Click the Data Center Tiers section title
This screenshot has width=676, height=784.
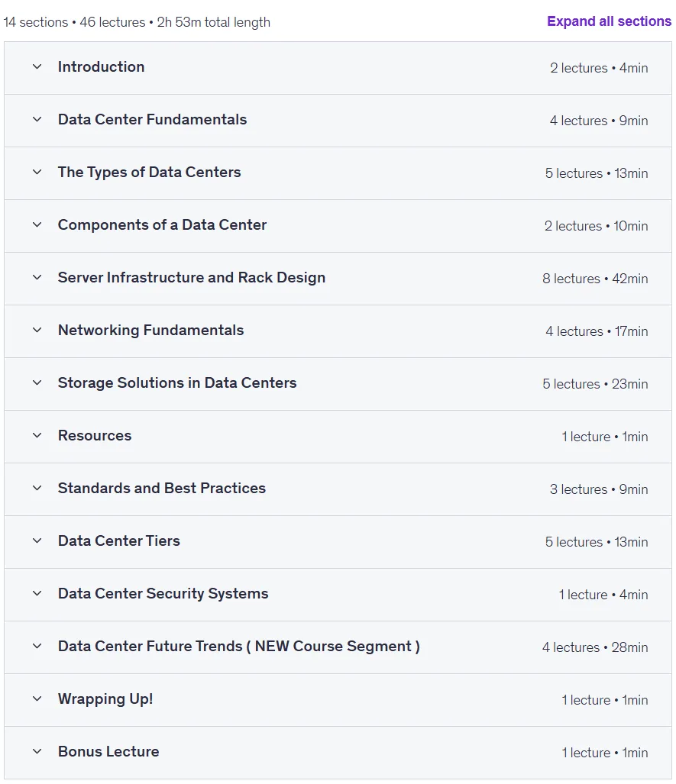[119, 540]
